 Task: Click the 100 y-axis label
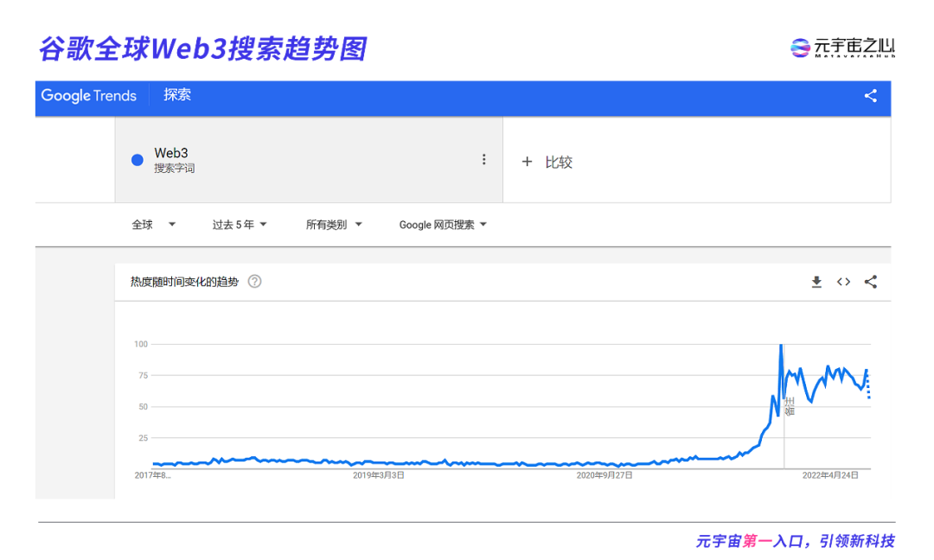click(141, 344)
